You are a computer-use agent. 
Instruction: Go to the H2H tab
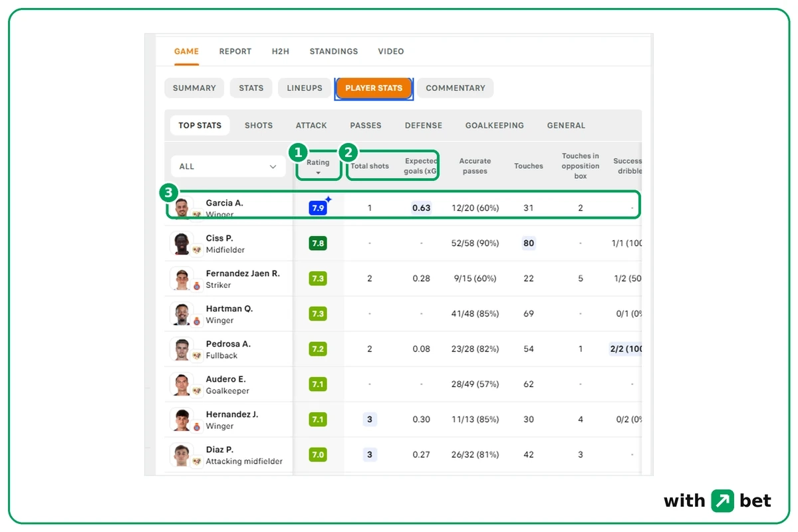(x=281, y=51)
